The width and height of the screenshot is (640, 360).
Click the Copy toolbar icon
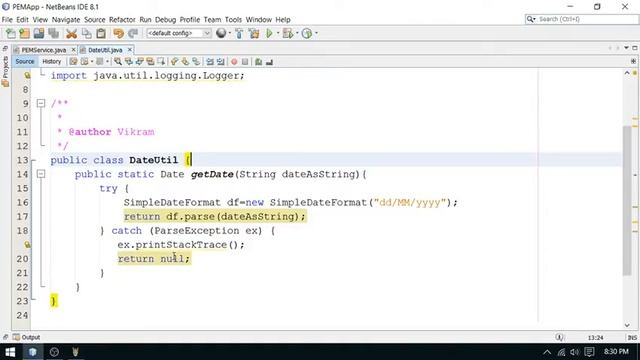(87, 33)
